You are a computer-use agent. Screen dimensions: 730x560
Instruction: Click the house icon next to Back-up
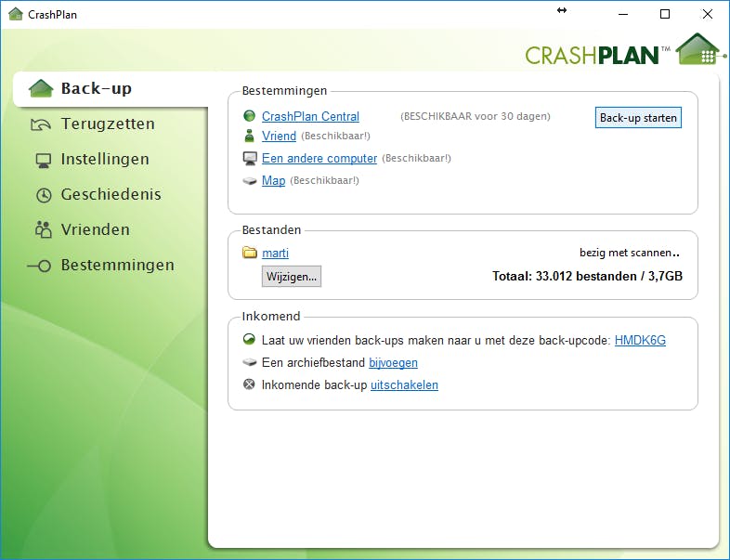point(41,88)
